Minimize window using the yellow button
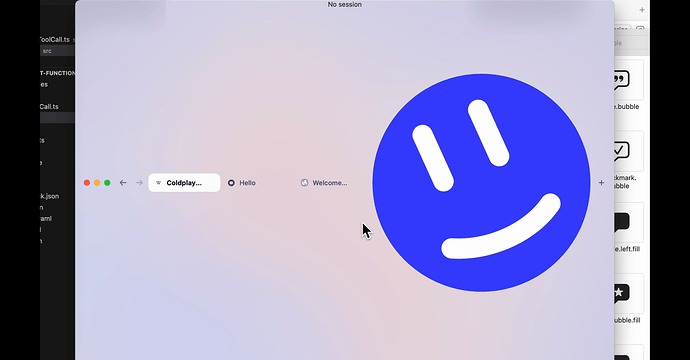Screen dimensions: 690x360 pyautogui.click(x=97, y=183)
